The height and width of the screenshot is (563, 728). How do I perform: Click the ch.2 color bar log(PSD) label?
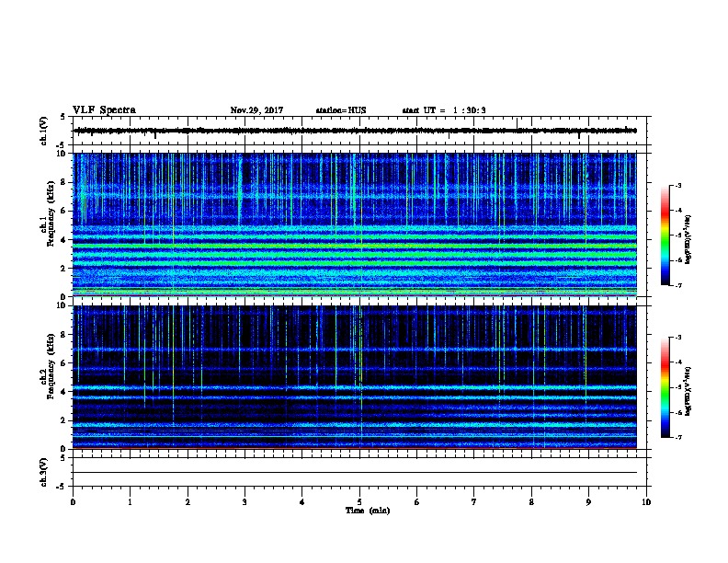point(688,391)
